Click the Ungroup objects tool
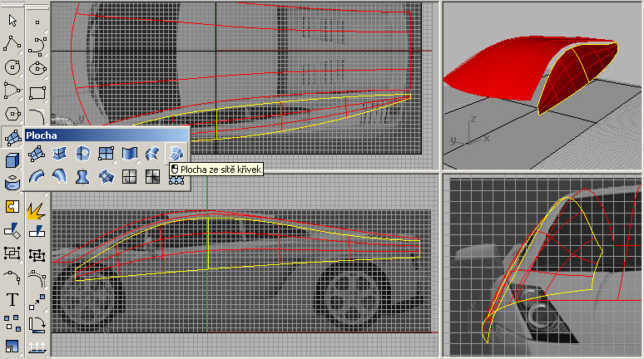The image size is (644, 359). tap(37, 255)
